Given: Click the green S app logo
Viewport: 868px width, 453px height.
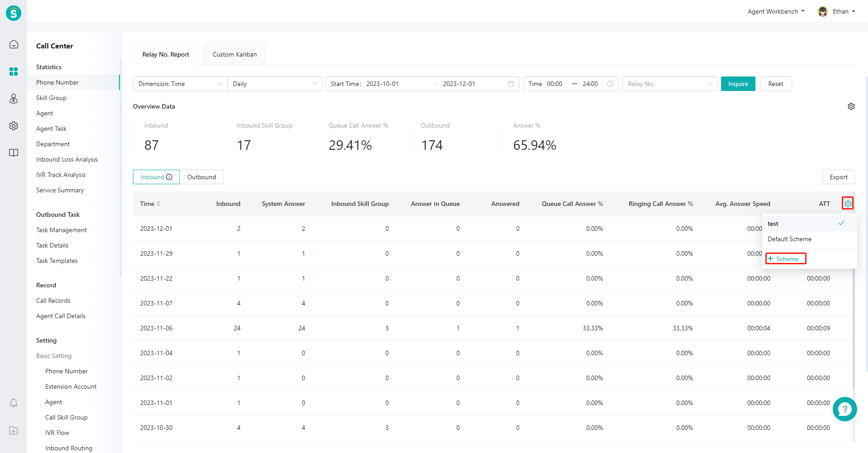Looking at the screenshot, I should pos(14,13).
